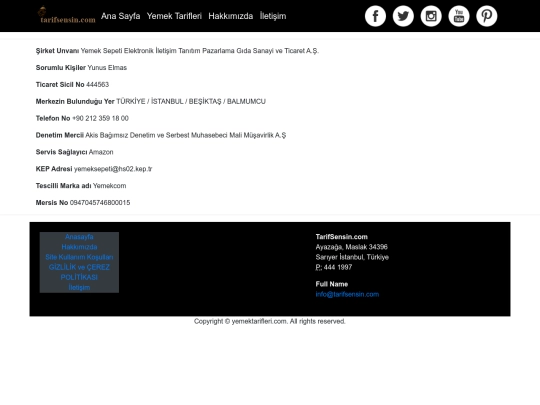
Task: Click Tescilli Marka adı value Yemekcom
Action: [x=110, y=186]
